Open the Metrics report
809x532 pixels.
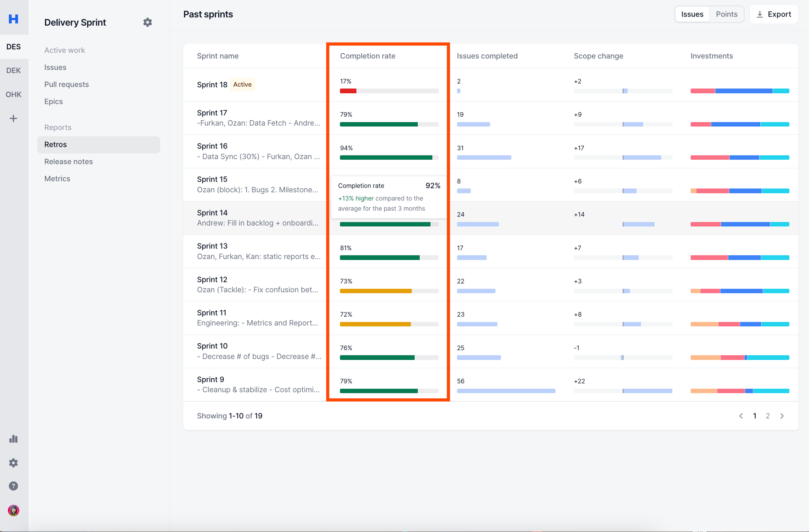pos(57,179)
